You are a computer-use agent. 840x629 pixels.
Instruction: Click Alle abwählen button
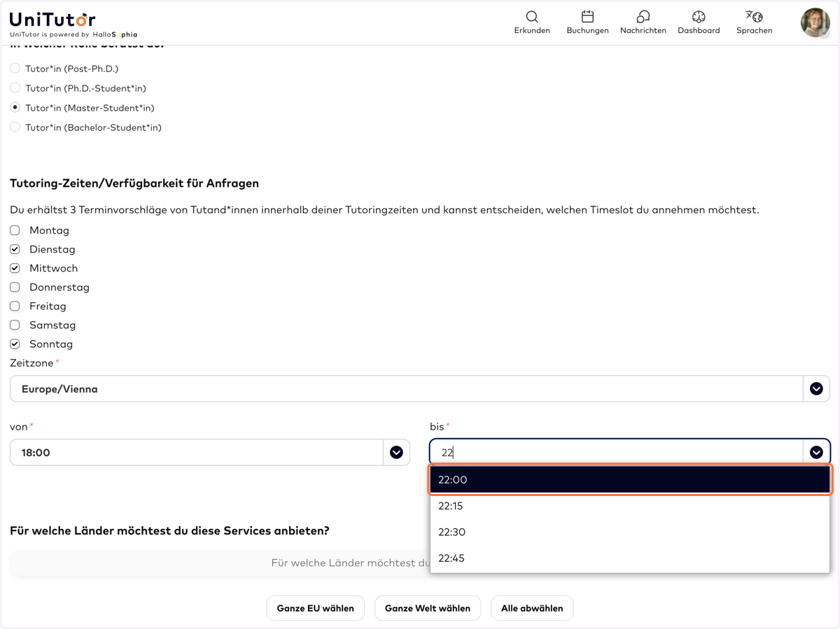point(532,608)
